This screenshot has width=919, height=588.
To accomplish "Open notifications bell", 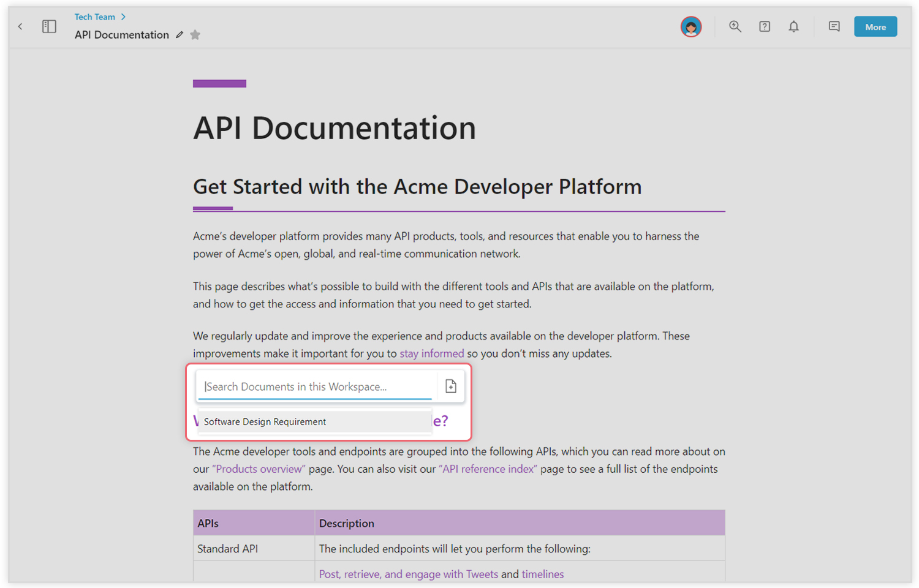I will tap(793, 26).
